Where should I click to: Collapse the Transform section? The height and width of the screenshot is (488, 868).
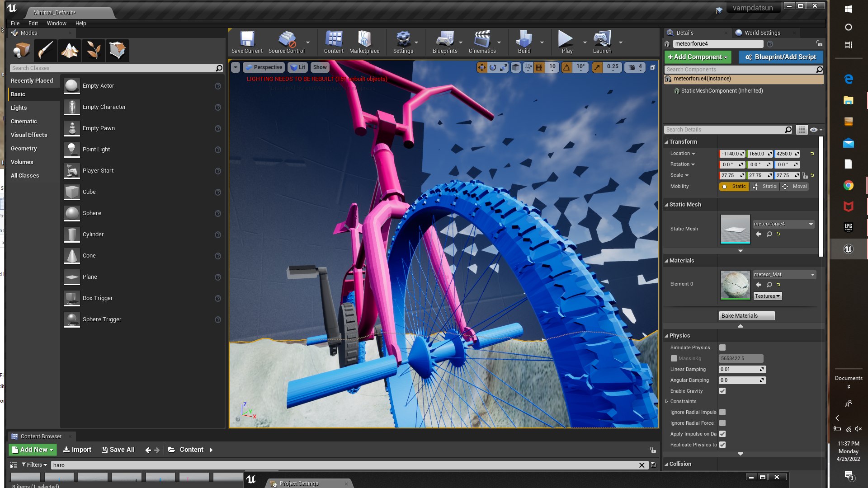[x=666, y=142]
